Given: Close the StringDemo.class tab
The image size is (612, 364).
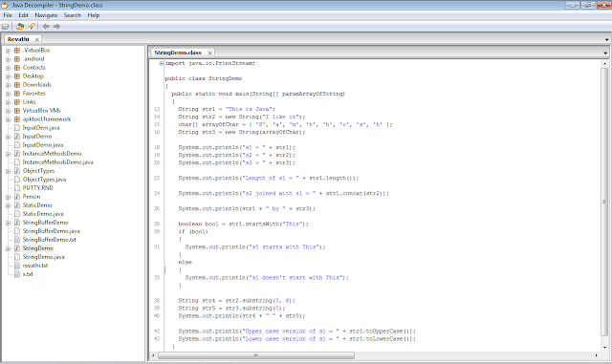Looking at the screenshot, I should click(x=209, y=53).
